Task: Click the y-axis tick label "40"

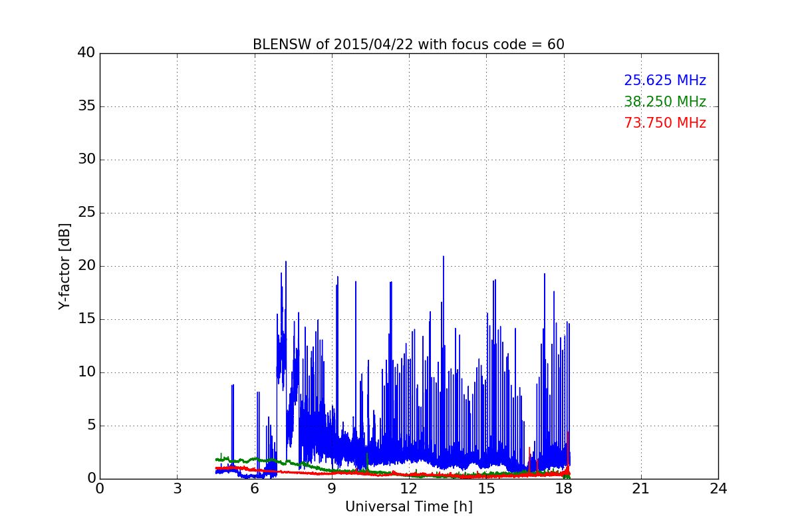Action: [86, 53]
